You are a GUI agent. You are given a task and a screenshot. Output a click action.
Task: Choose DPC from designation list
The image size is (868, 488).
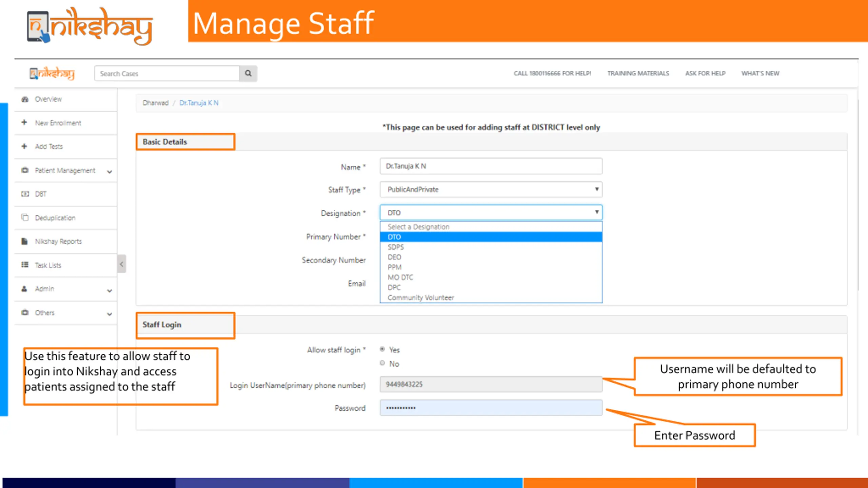[x=491, y=287]
